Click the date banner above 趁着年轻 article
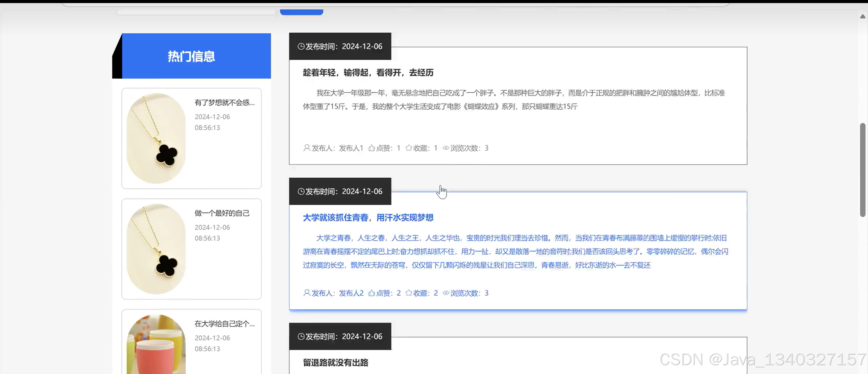868x374 pixels. 340,46
